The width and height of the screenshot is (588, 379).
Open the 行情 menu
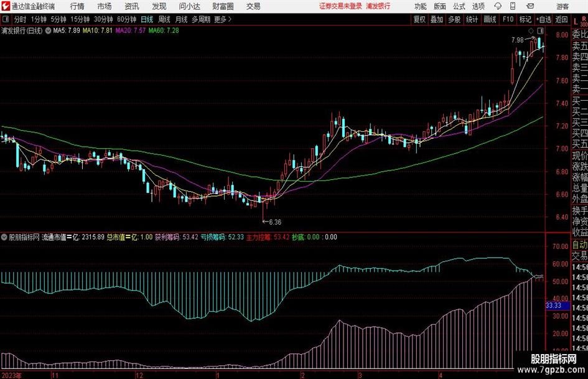coord(77,6)
